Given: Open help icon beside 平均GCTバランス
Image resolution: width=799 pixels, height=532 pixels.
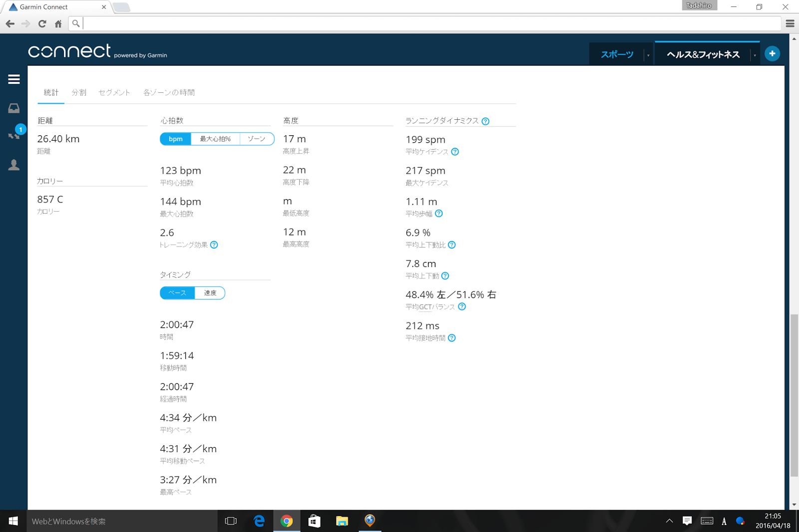Looking at the screenshot, I should pyautogui.click(x=462, y=306).
